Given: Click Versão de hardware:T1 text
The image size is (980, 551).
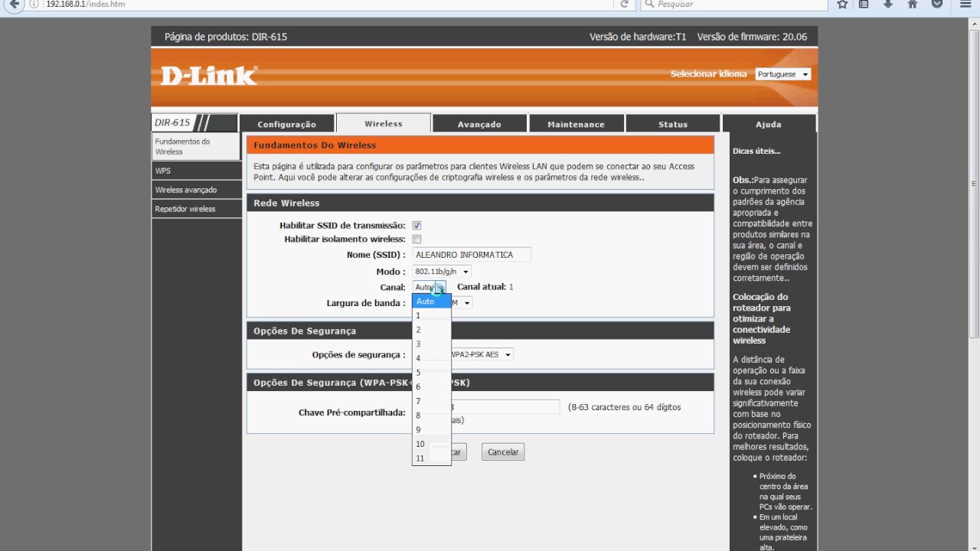Looking at the screenshot, I should coord(638,37).
